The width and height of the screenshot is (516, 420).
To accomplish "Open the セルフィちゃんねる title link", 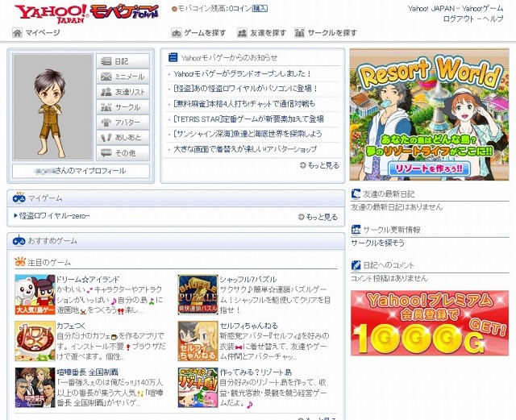I will pyautogui.click(x=249, y=326).
